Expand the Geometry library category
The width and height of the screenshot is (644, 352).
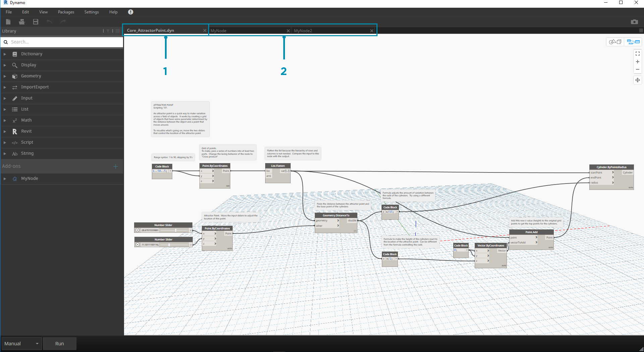coord(31,76)
